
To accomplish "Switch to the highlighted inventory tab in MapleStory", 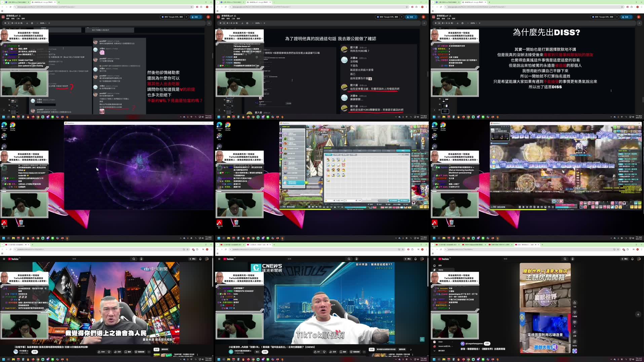I will (x=403, y=151).
